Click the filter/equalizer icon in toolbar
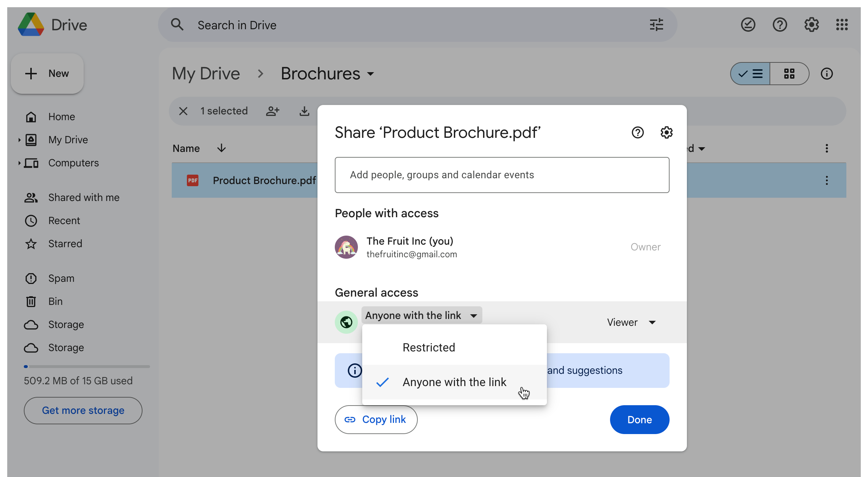This screenshot has height=477, width=868. pos(656,25)
